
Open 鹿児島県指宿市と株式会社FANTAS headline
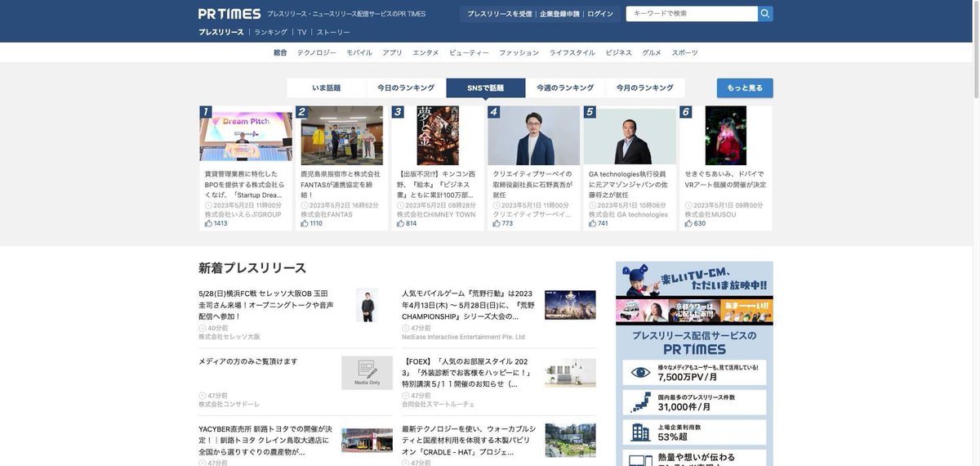pos(341,185)
